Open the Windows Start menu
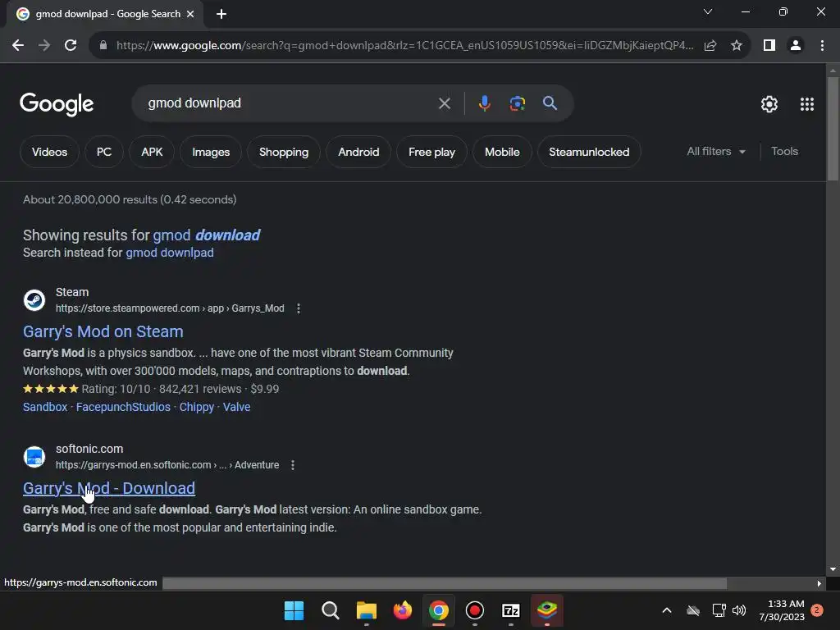The height and width of the screenshot is (630, 840). (x=294, y=610)
